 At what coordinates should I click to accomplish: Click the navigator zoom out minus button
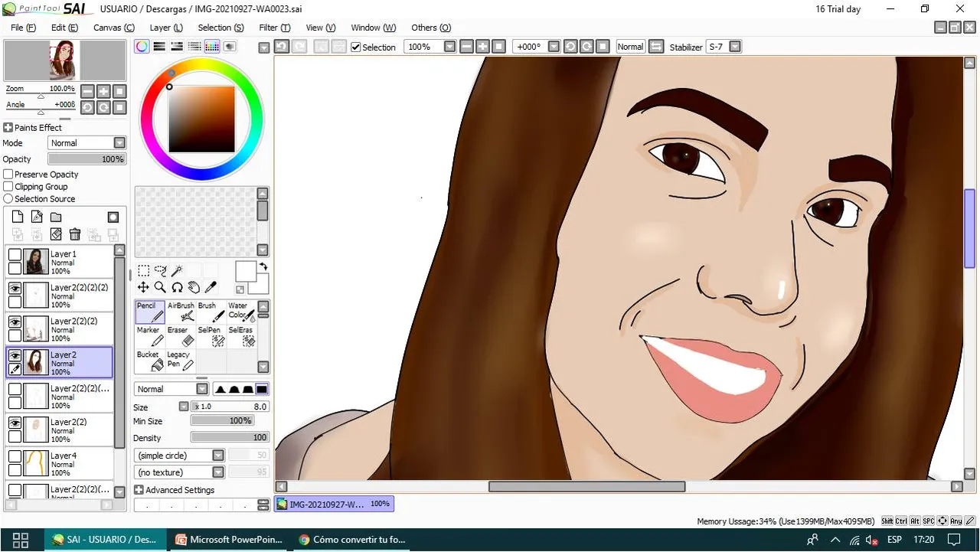[x=87, y=91]
